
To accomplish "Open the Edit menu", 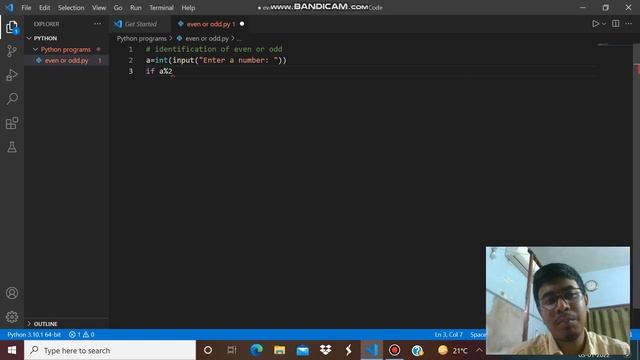I will 44,7.
